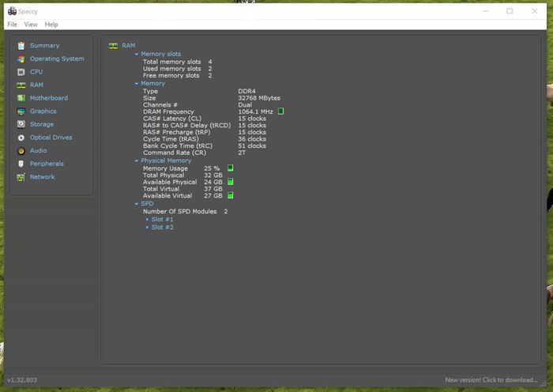The width and height of the screenshot is (553, 392).
Task: Open the View menu
Action: pos(31,24)
